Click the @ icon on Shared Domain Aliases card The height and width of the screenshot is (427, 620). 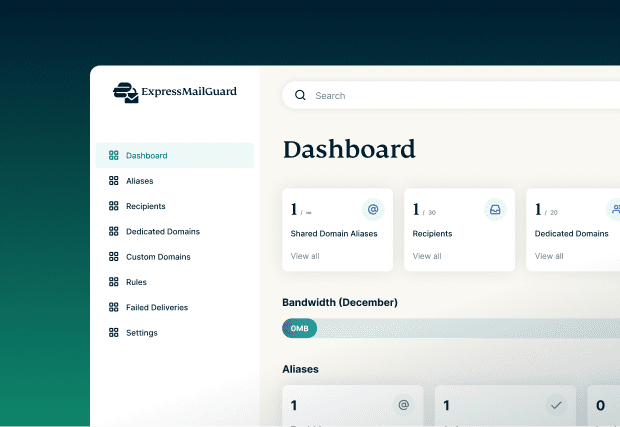pos(373,210)
